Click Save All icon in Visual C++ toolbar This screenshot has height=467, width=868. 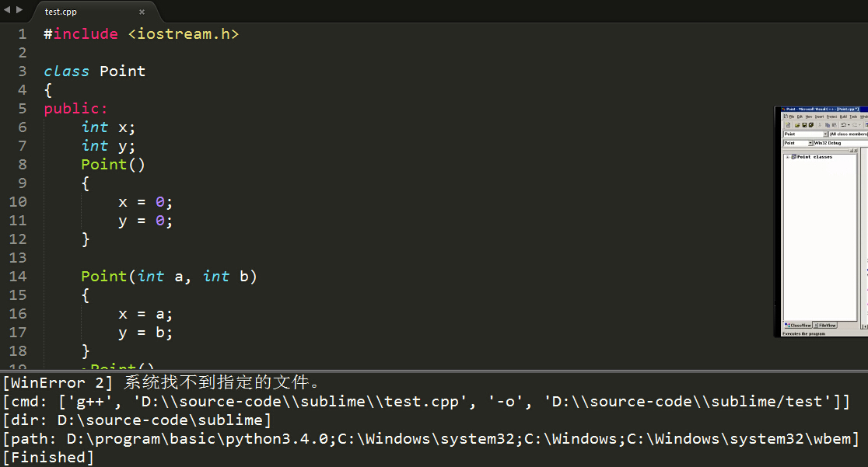click(x=811, y=125)
